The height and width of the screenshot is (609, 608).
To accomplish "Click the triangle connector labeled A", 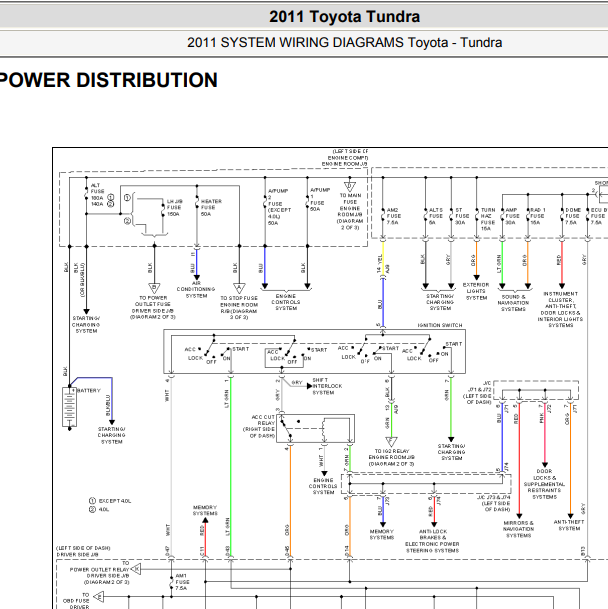I will pyautogui.click(x=239, y=288).
